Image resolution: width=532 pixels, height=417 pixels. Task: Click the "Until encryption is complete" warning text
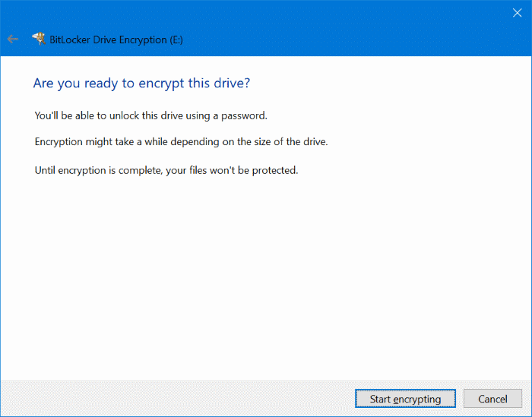(x=166, y=170)
